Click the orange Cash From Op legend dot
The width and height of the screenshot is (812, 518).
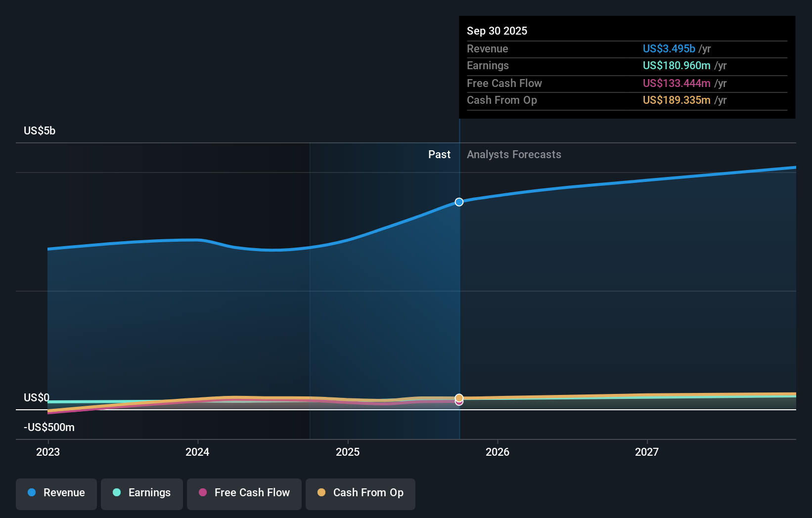click(321, 493)
